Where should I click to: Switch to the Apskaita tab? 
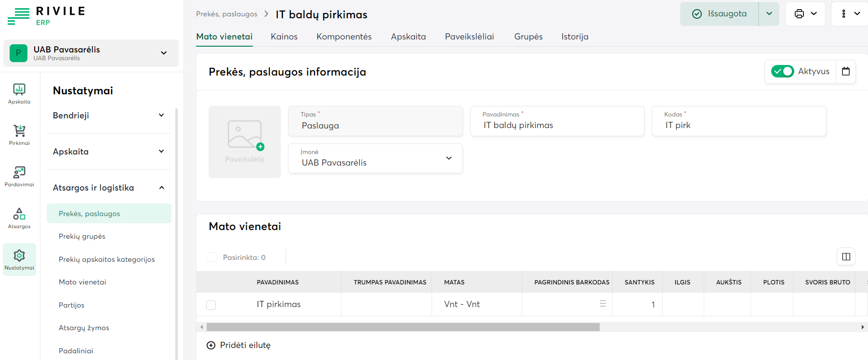tap(408, 37)
